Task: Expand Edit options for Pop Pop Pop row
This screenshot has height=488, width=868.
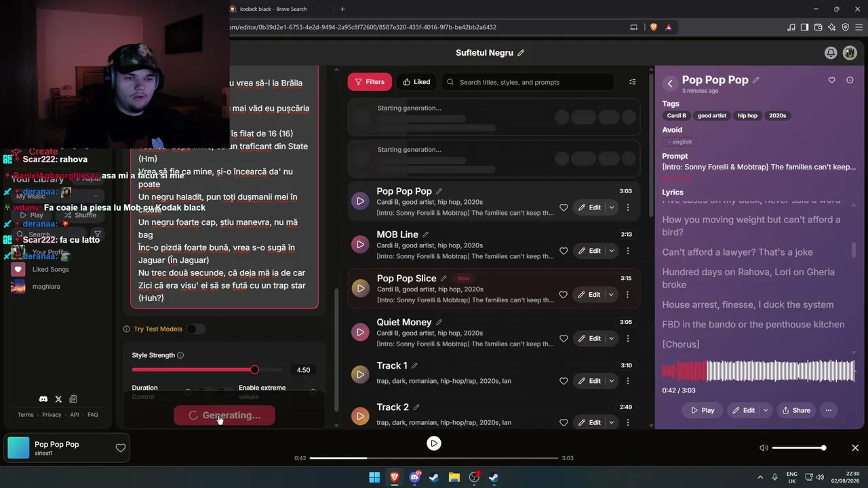Action: coord(612,207)
